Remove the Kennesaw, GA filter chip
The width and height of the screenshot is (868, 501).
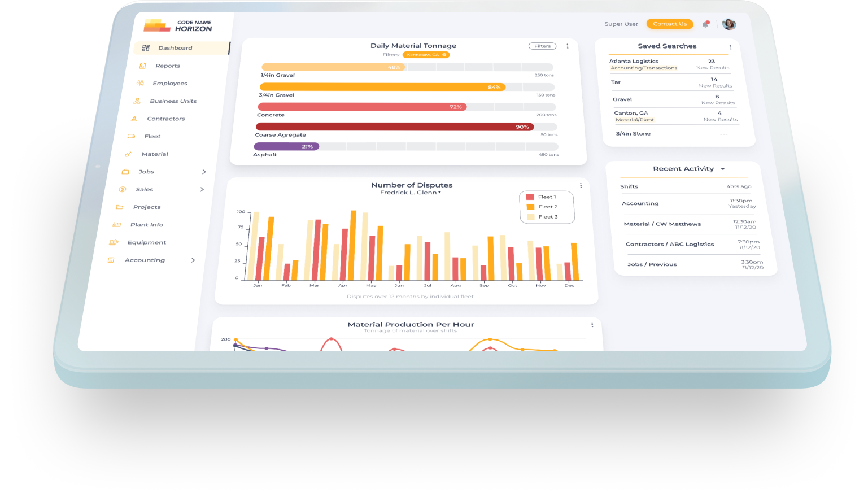(444, 55)
